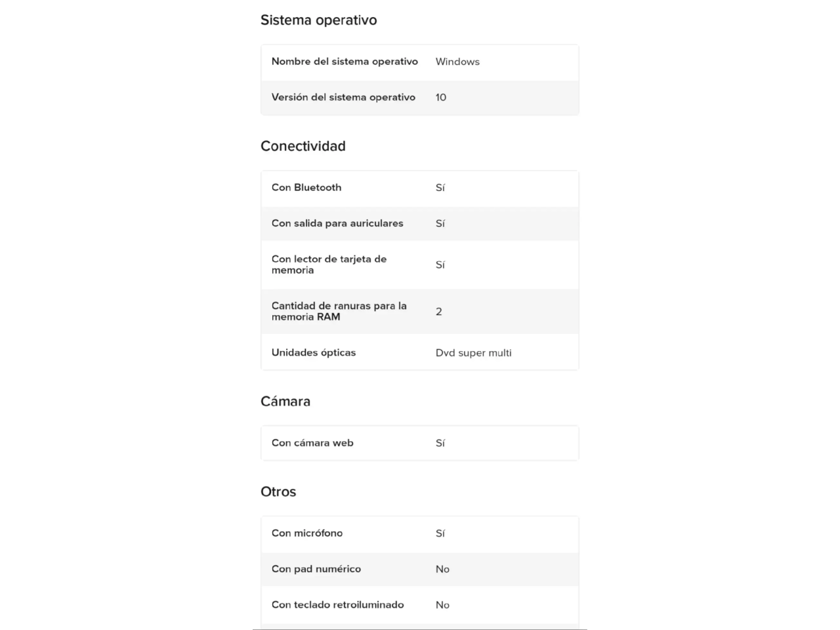This screenshot has height=630, width=840.
Task: Select the Con cámara web label
Action: click(312, 443)
